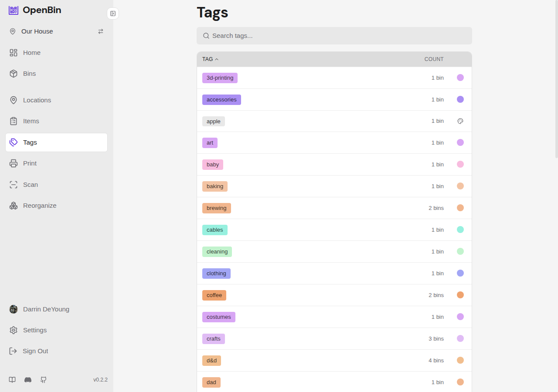Sign Out of OpenBin
Viewport: 558px width, 392px height.
35,351
